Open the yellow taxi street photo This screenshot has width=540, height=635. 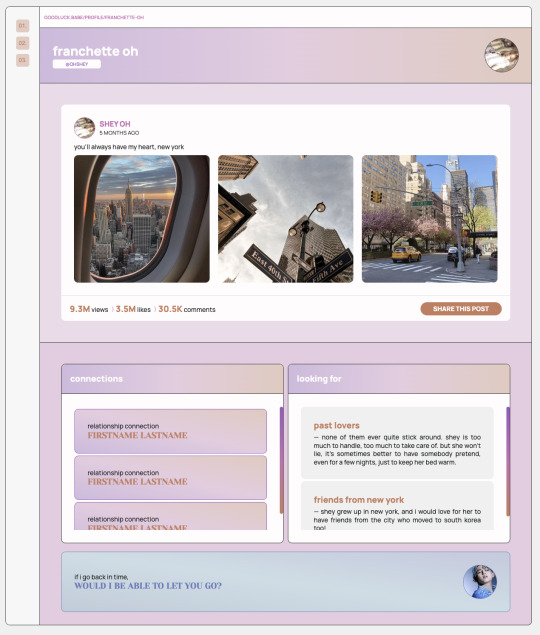[429, 219]
